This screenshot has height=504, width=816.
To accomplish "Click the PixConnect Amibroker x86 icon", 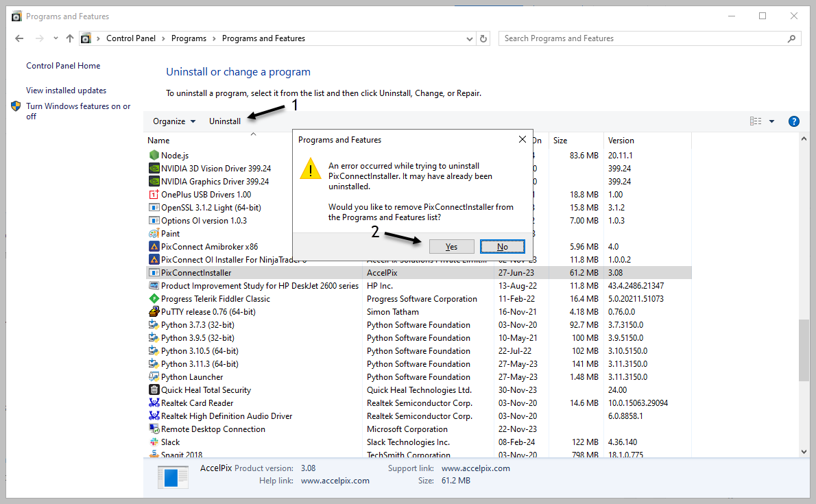I will (x=154, y=246).
